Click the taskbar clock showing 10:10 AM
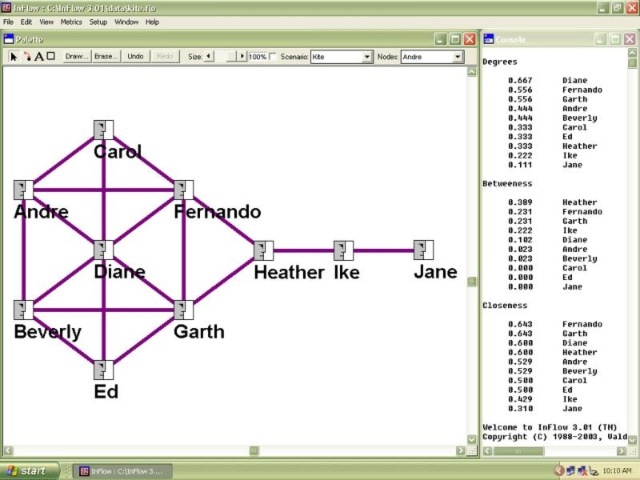 point(616,471)
